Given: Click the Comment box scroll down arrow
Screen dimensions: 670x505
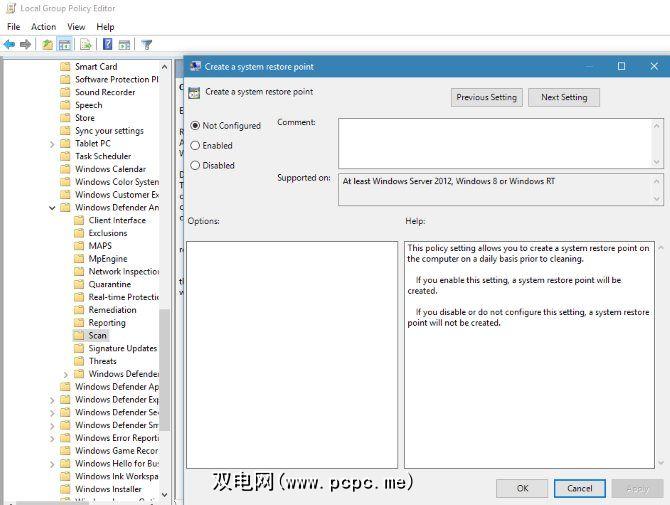Looking at the screenshot, I should point(657,162).
